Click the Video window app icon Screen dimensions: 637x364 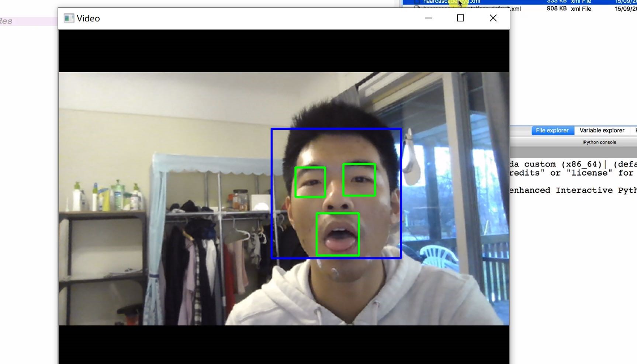tap(69, 18)
